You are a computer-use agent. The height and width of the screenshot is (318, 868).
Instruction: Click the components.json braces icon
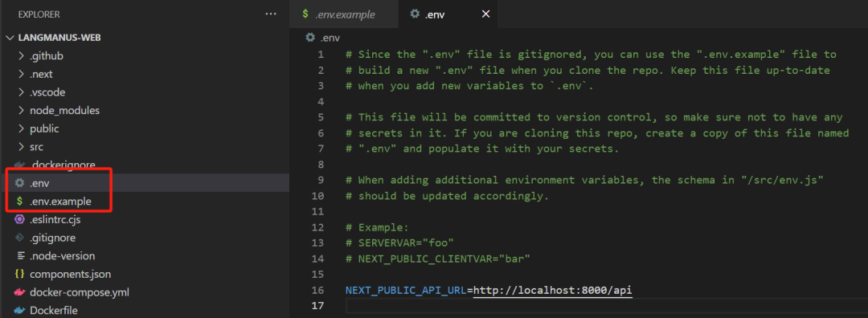tap(20, 275)
